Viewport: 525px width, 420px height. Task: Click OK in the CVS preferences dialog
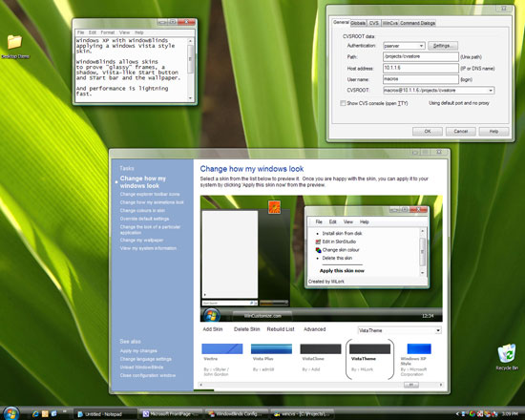428,132
